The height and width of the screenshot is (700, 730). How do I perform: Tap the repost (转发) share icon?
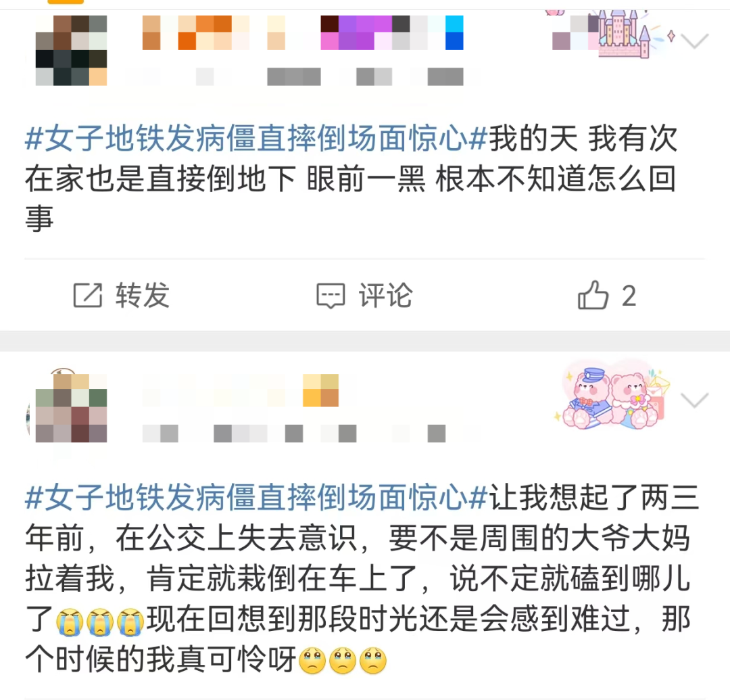[87, 296]
